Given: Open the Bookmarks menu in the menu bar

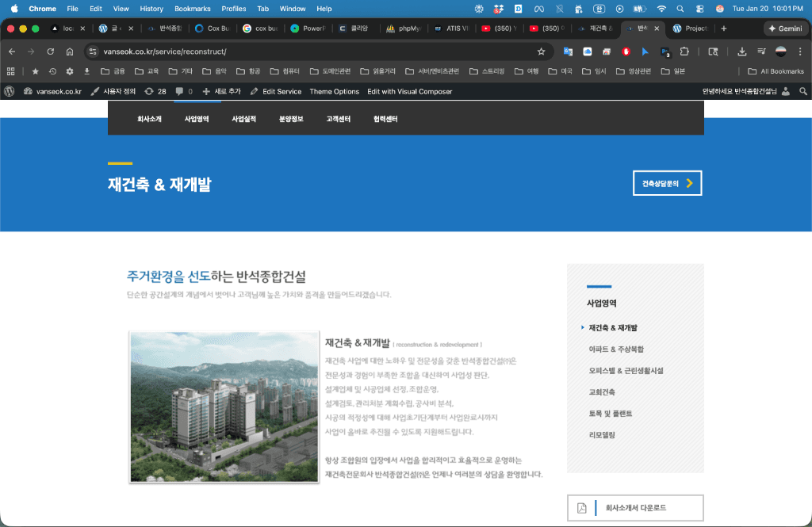Looking at the screenshot, I should [190, 9].
